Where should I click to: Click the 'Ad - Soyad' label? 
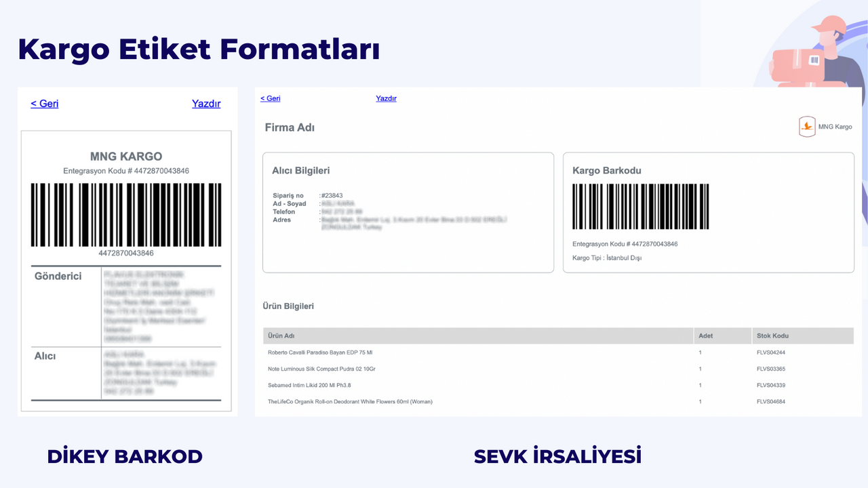click(x=290, y=204)
